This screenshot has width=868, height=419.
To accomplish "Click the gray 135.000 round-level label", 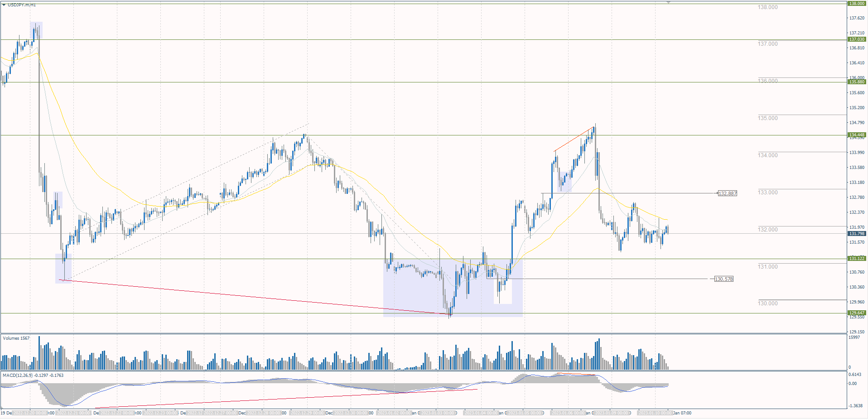I will (x=767, y=118).
